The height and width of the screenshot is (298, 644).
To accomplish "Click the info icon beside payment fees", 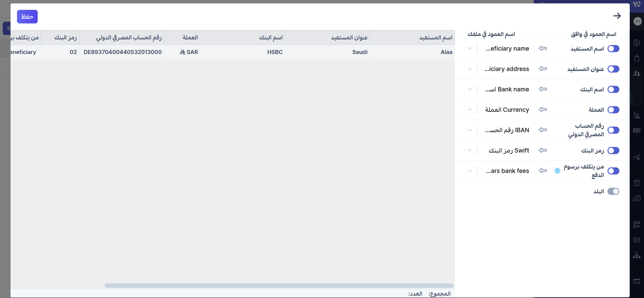I will click(x=557, y=171).
